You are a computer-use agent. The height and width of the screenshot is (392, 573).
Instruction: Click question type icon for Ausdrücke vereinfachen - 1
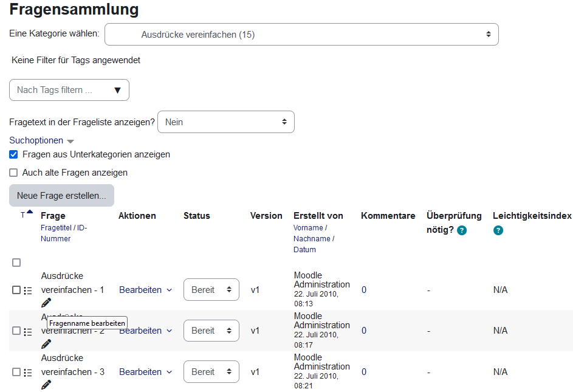pyautogui.click(x=28, y=291)
